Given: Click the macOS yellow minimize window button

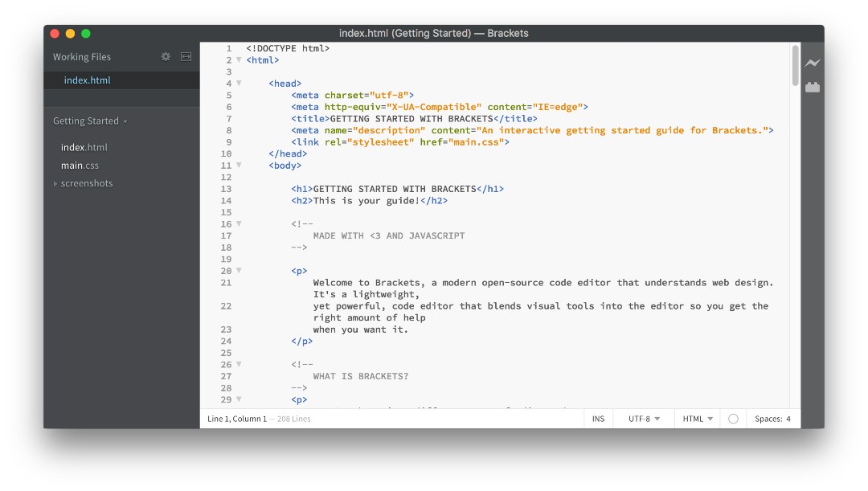Looking at the screenshot, I should [70, 33].
